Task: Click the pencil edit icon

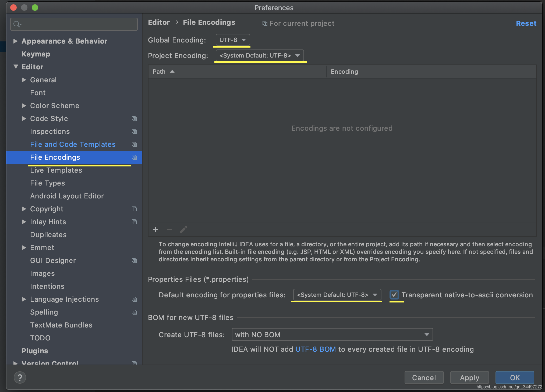Action: coord(184,230)
